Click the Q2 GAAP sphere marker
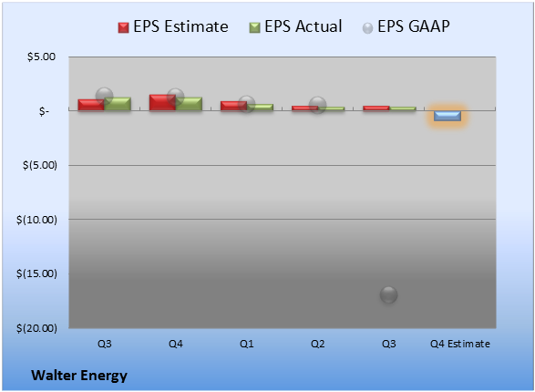 tap(318, 105)
